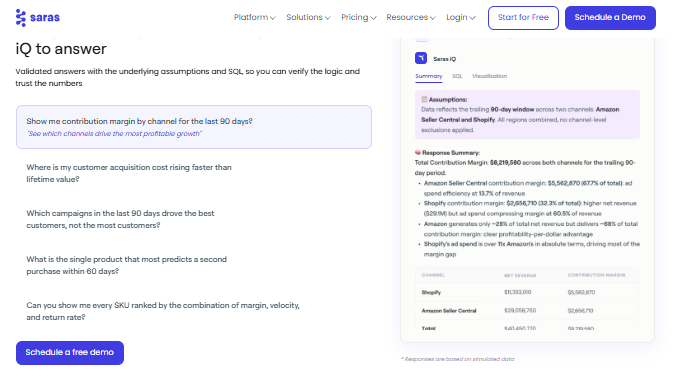Image resolution: width=698 pixels, height=391 pixels.
Task: Open the Solutions menu
Action: [x=308, y=17]
